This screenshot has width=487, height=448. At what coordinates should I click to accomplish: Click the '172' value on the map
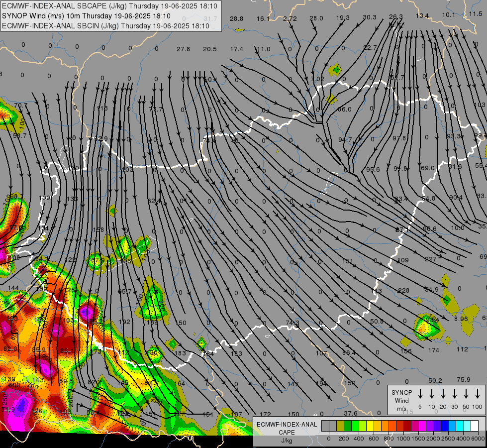coord(265,414)
